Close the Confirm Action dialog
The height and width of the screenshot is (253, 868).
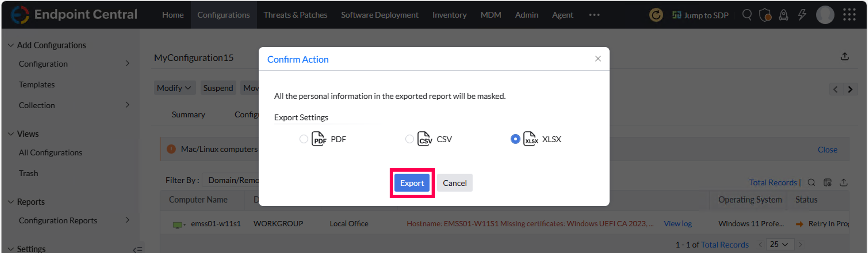[x=598, y=59]
